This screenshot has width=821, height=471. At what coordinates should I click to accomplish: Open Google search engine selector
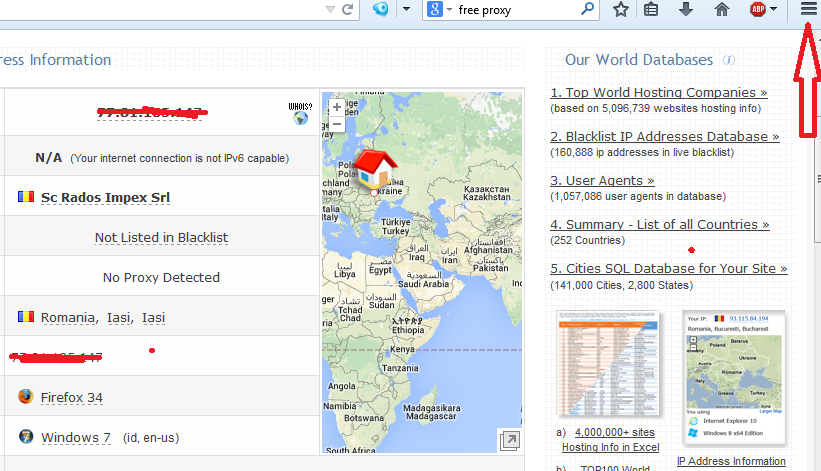click(x=439, y=9)
